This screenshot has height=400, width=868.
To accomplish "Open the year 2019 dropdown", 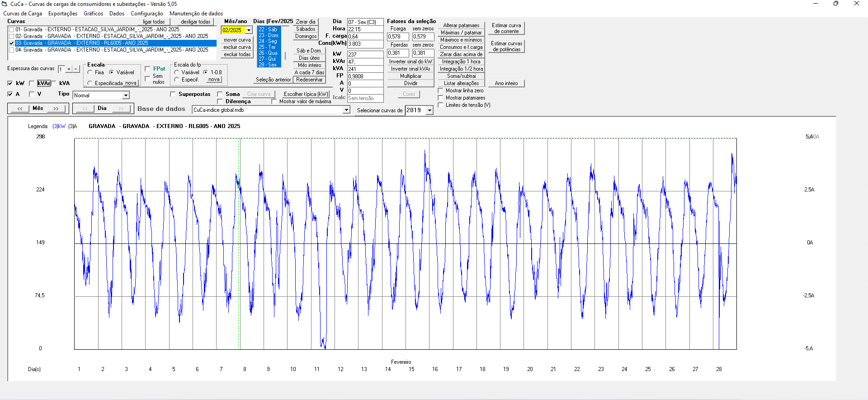I will click(429, 110).
